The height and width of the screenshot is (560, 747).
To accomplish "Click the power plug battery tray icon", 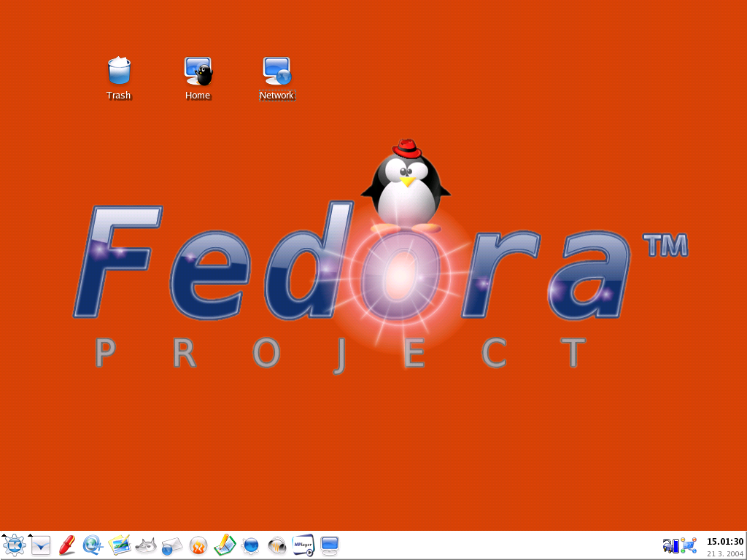I will 670,545.
